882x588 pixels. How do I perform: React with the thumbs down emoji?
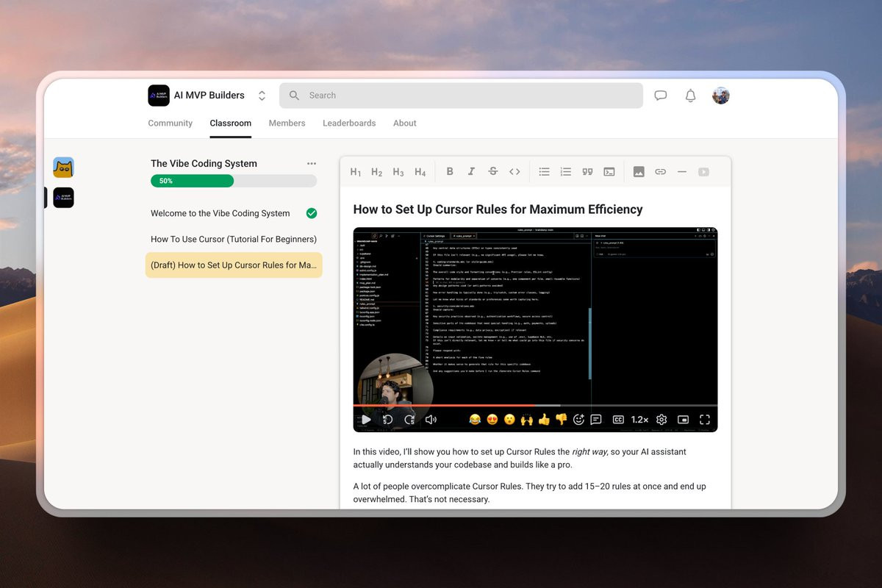(562, 420)
